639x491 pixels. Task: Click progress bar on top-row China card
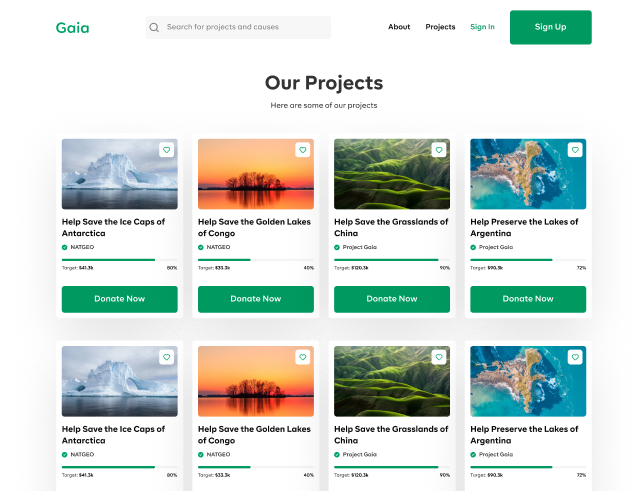pos(392,260)
